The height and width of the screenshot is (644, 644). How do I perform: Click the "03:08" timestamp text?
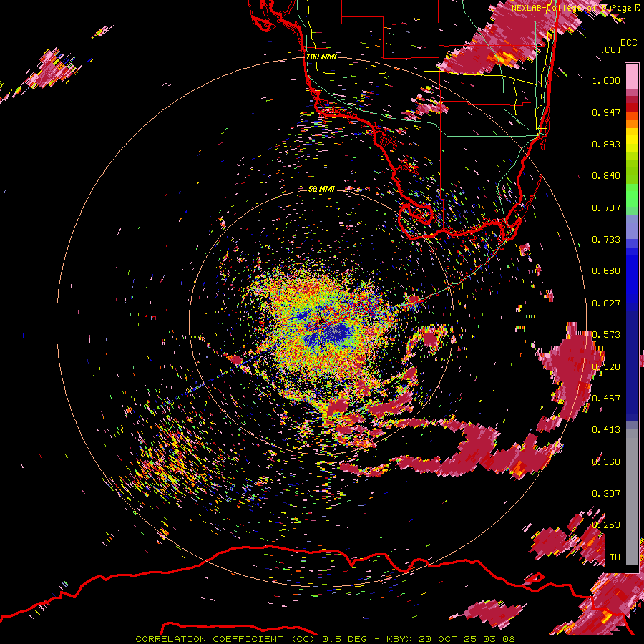(499, 639)
